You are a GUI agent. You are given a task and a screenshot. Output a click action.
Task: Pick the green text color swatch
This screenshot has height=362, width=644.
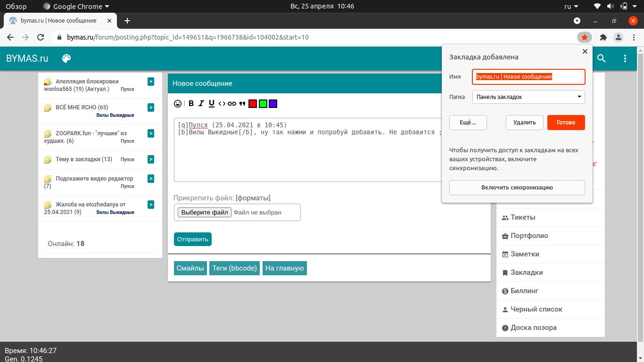click(263, 104)
